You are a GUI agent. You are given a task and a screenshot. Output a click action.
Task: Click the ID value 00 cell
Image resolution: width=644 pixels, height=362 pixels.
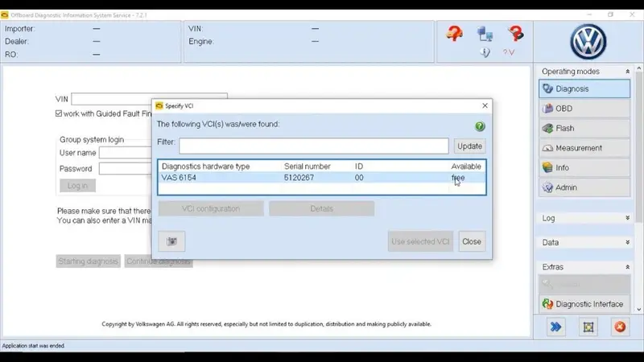[359, 178]
